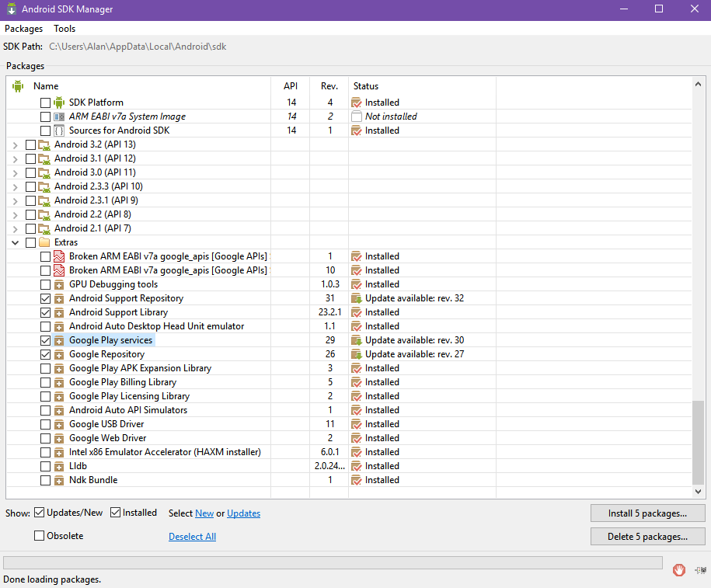This screenshot has width=711, height=588.
Task: Click the scrollbar down arrow in packages list
Action: (699, 492)
